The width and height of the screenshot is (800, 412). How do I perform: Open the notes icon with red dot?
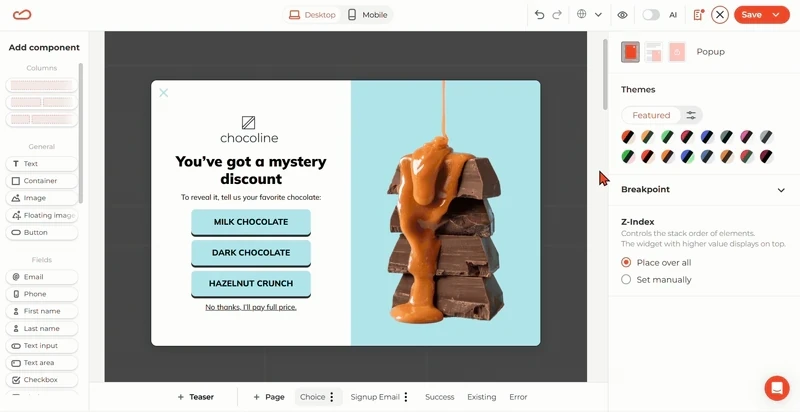(x=698, y=15)
